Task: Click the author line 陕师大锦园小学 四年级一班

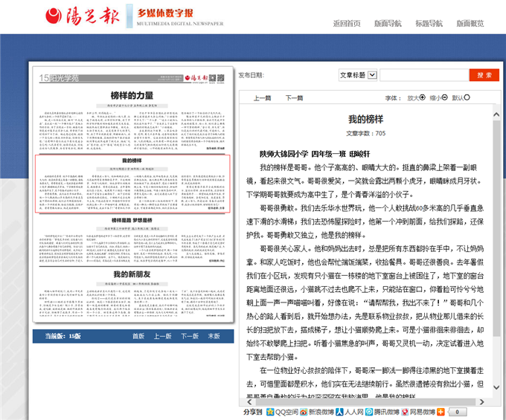Action: click(x=315, y=154)
